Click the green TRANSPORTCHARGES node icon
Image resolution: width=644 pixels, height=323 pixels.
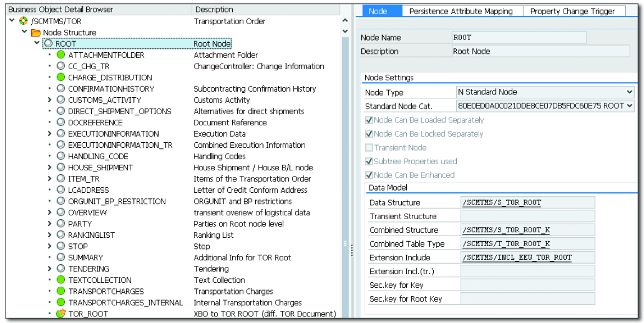click(x=60, y=292)
